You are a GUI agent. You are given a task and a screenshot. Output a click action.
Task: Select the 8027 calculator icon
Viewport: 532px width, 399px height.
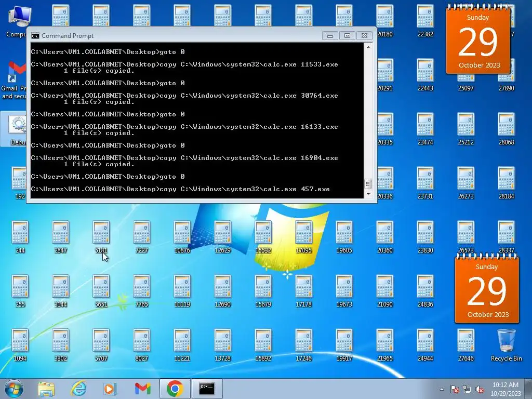tap(141, 345)
